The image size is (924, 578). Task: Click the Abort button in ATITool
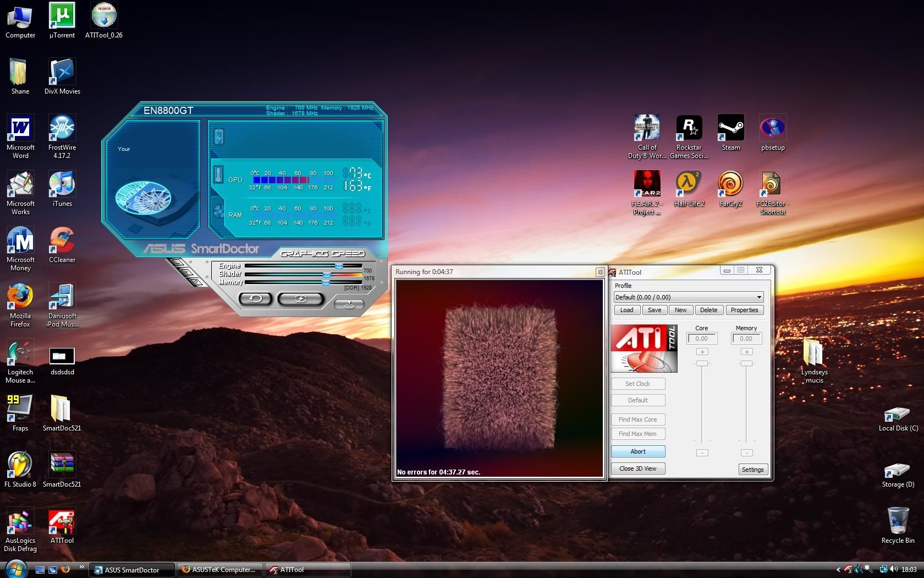coord(638,451)
